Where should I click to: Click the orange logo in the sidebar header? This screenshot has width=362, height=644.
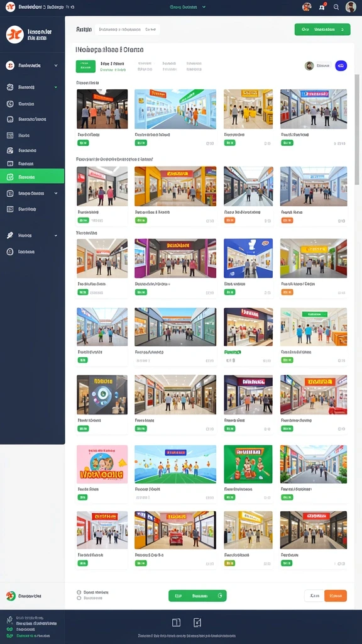click(15, 35)
